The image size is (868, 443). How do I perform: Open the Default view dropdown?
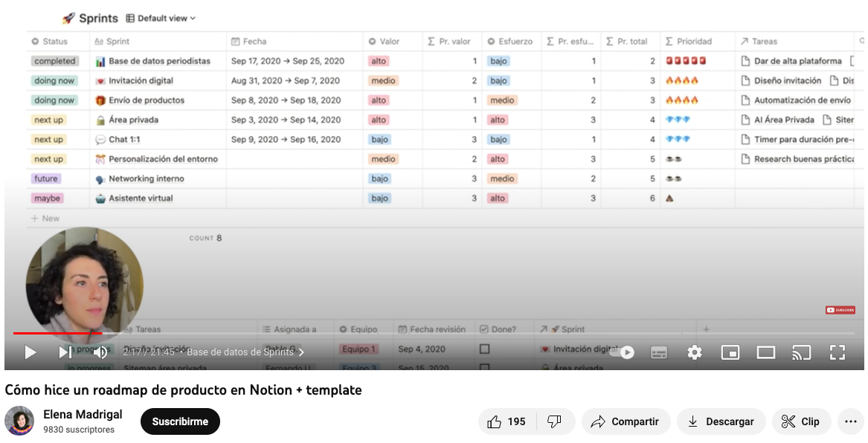pos(161,19)
